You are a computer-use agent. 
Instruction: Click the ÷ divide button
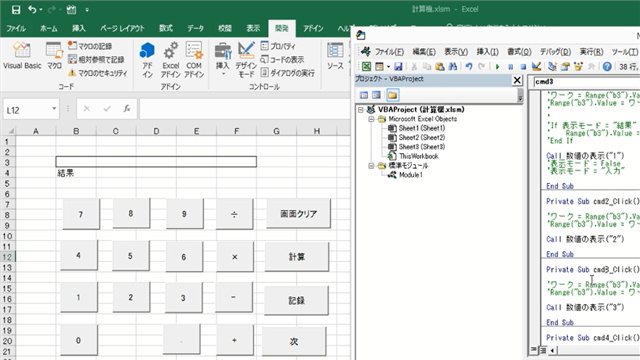tap(234, 214)
